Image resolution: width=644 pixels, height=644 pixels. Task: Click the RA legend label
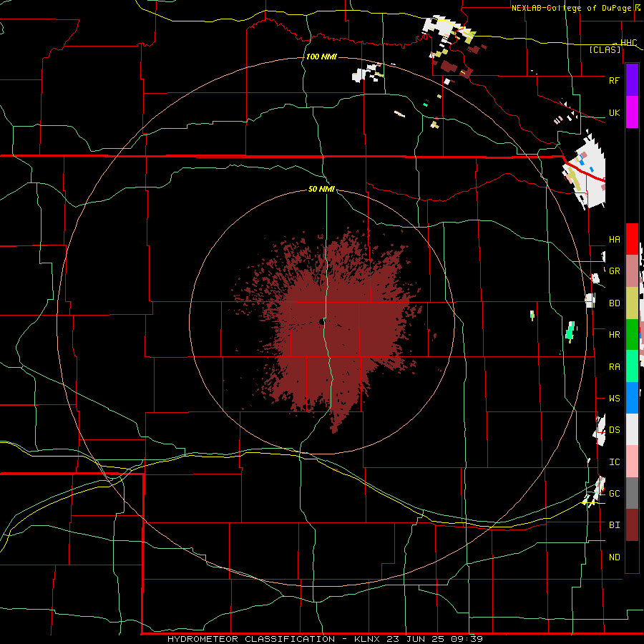[614, 367]
